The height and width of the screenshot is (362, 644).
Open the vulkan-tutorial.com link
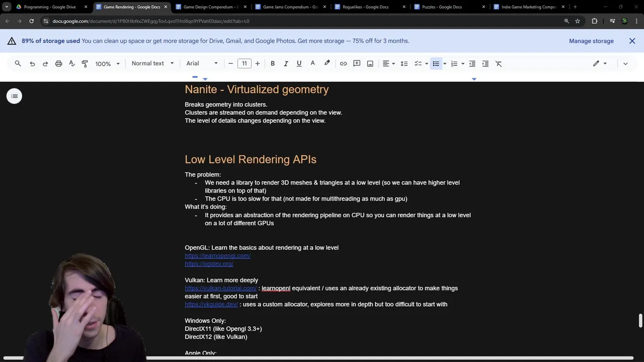pyautogui.click(x=220, y=289)
